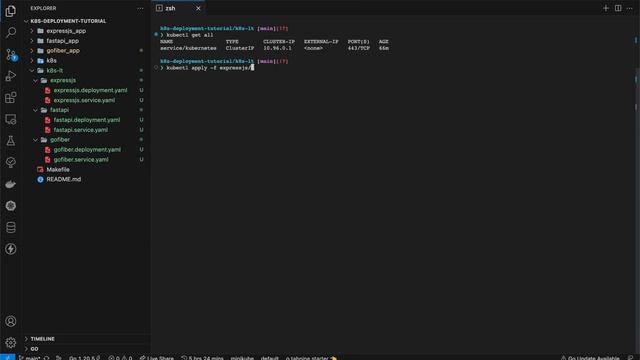Open expressjs.service.yaml file
The height and width of the screenshot is (360, 640).
pos(84,100)
